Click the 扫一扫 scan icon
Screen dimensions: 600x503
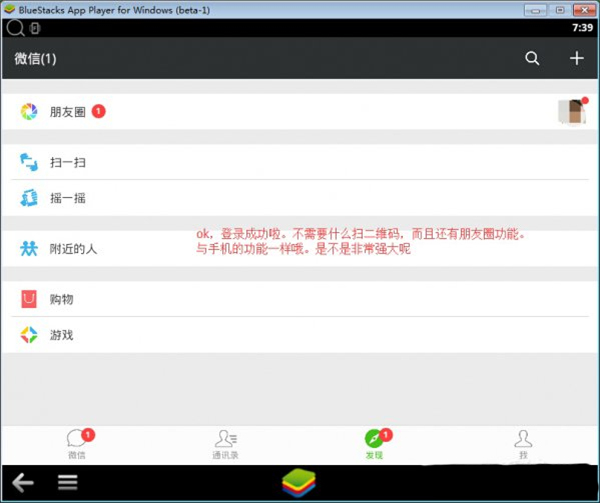29,161
